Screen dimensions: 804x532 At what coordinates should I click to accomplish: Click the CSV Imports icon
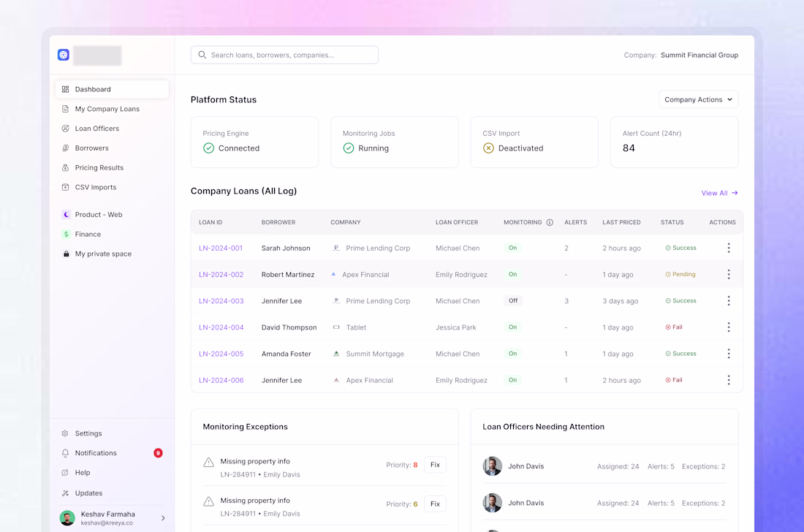(x=65, y=187)
